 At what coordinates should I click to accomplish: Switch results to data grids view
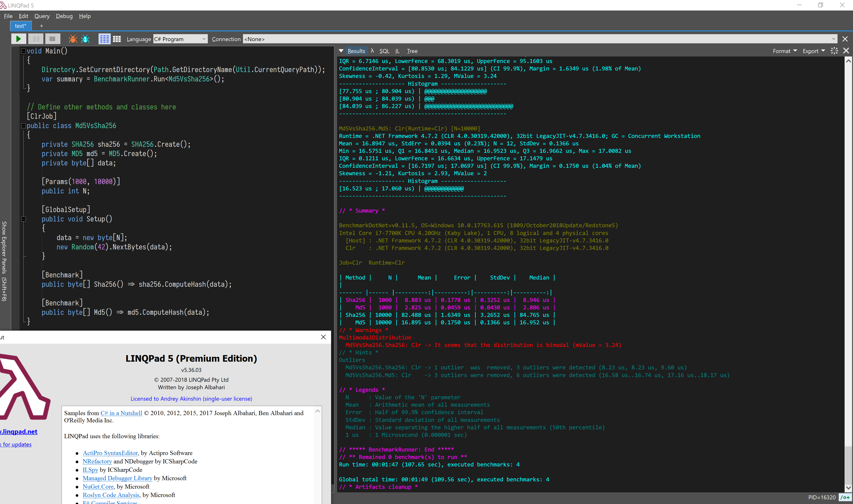coord(117,39)
